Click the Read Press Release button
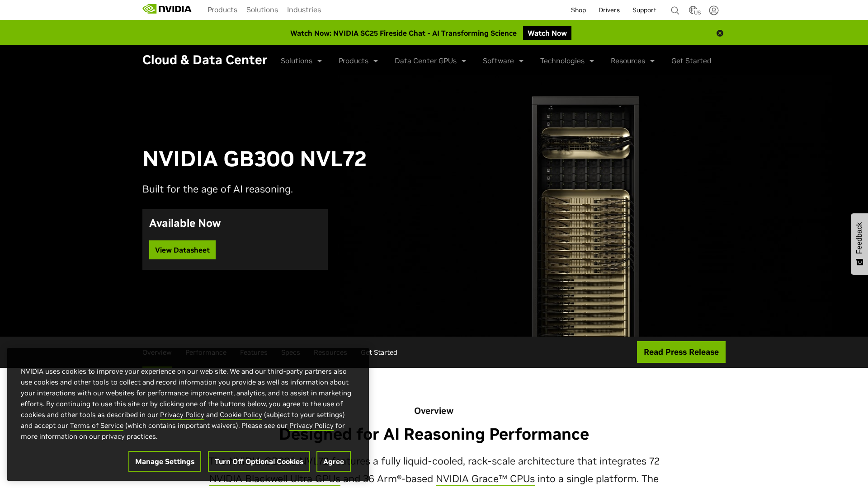 (x=681, y=352)
